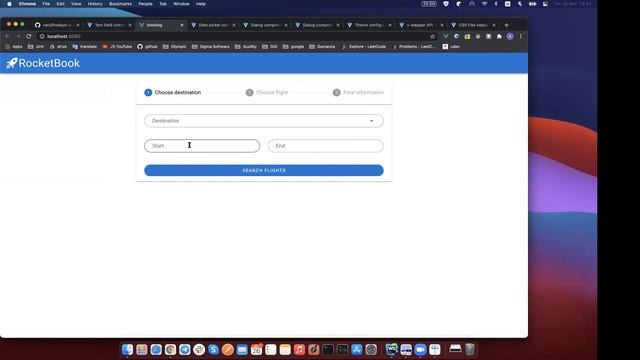Open Slack from the dock

[x=199, y=350]
